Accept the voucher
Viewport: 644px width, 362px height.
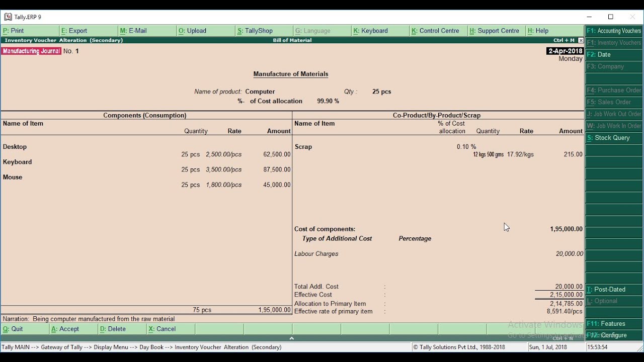(73, 329)
